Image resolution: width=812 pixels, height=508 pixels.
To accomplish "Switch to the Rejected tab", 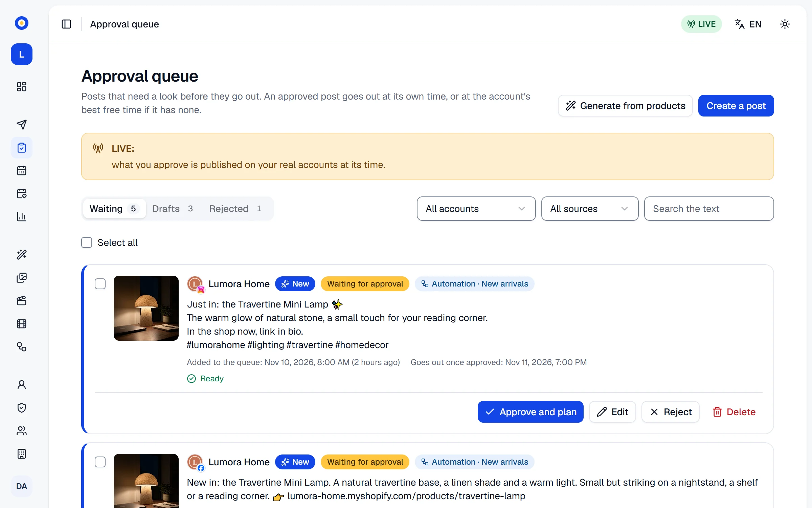I will [x=235, y=209].
